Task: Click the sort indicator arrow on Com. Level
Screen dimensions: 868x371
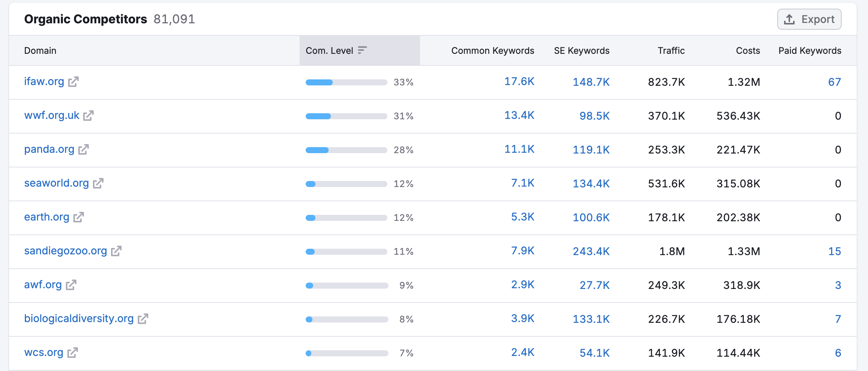Action: [362, 50]
